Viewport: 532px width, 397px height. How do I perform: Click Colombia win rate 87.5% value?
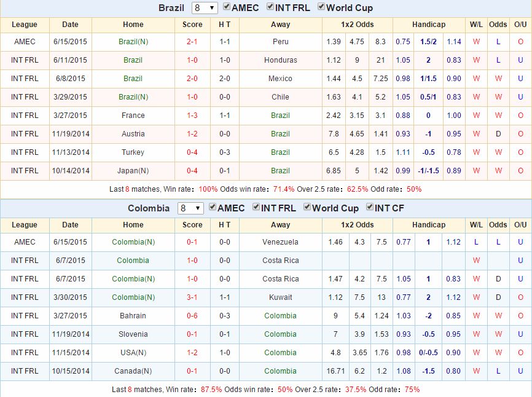click(x=211, y=389)
